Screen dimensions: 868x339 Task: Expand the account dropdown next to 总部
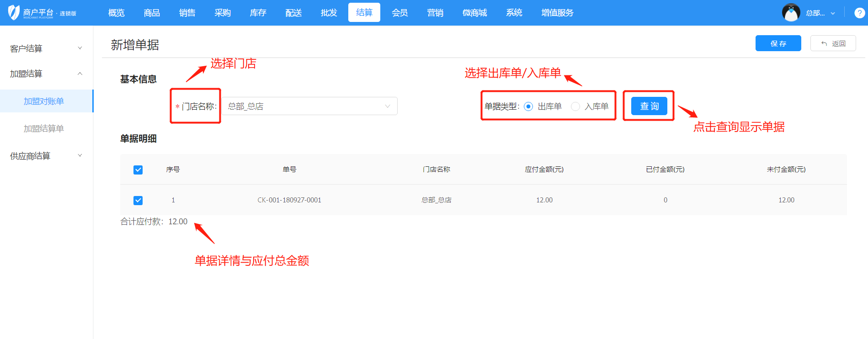833,13
